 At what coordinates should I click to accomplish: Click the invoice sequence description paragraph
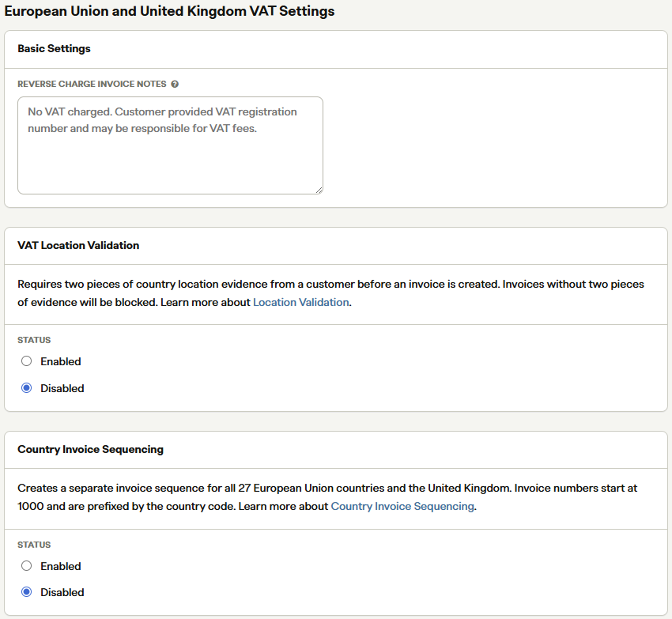[x=327, y=497]
